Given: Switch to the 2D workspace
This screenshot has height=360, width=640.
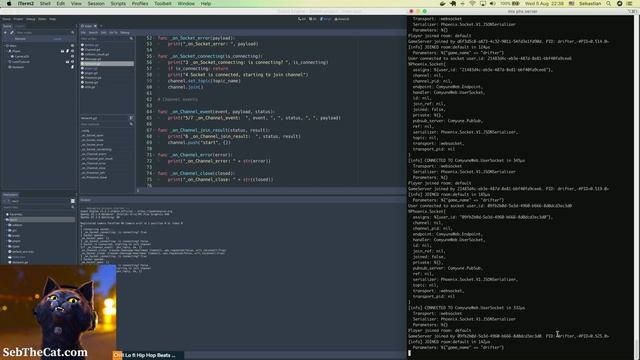Looking at the screenshot, I should click(x=302, y=19).
